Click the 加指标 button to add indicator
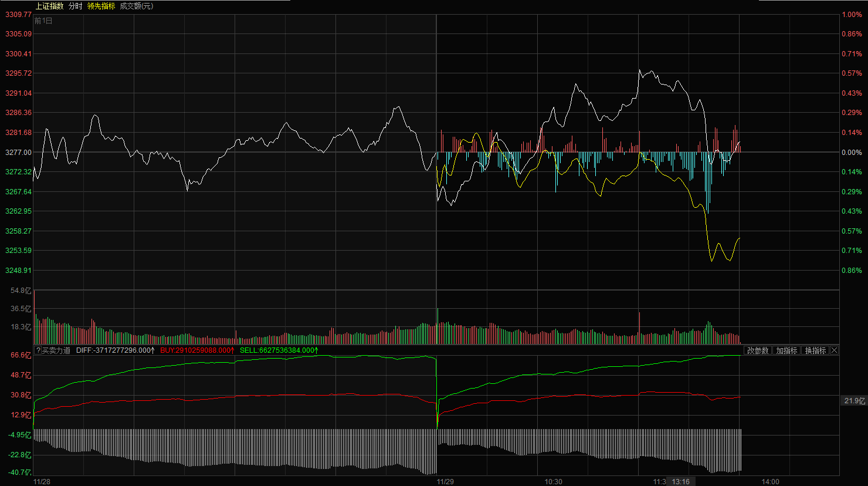 (x=786, y=350)
